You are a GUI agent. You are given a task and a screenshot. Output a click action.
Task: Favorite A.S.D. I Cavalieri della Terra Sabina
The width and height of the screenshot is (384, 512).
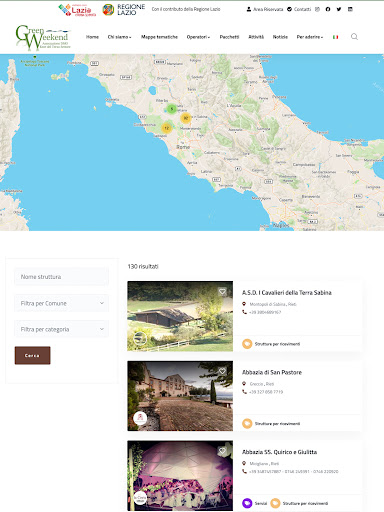pyautogui.click(x=222, y=292)
